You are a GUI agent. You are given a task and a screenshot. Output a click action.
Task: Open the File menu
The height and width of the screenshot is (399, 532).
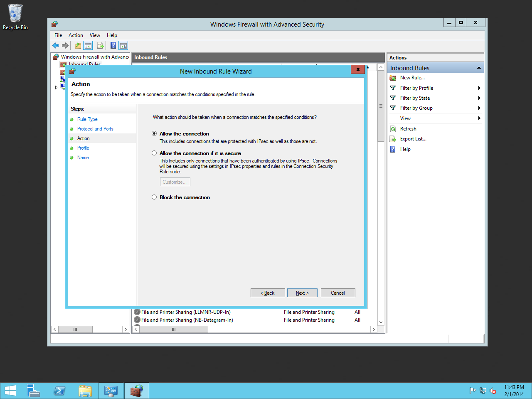click(x=58, y=35)
